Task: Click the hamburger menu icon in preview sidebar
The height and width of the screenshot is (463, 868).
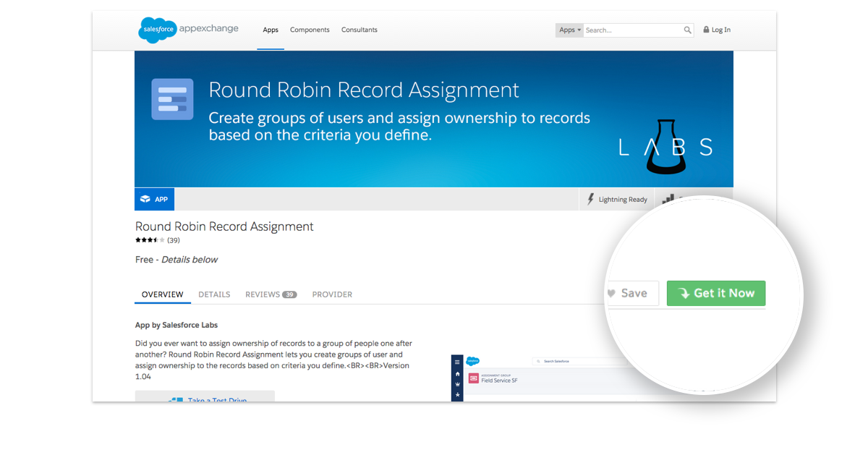Action: 457,362
